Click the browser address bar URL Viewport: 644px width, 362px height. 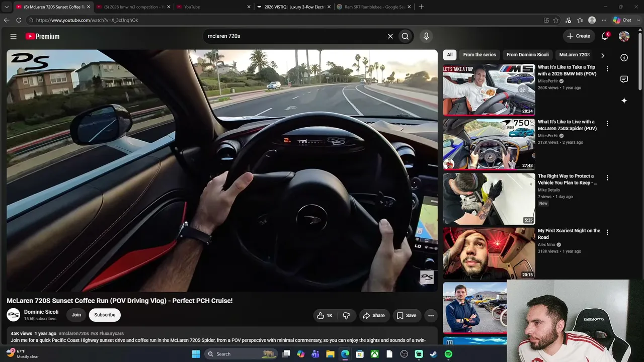point(87,20)
